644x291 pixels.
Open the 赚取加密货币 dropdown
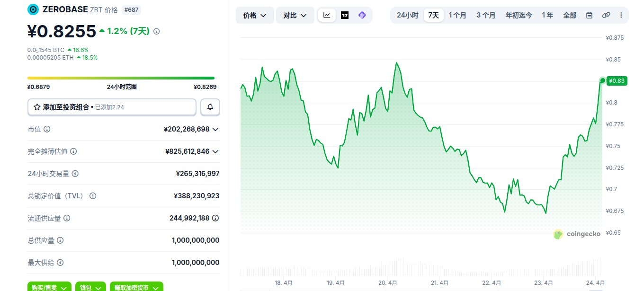[x=136, y=287]
